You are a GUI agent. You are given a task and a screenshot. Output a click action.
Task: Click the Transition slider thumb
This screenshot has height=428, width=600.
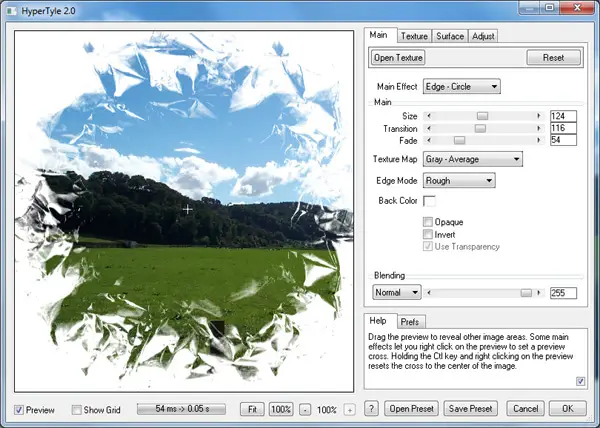pos(480,129)
